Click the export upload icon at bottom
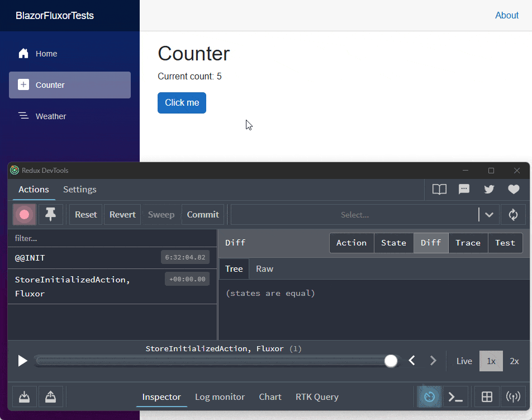This screenshot has width=532, height=420. coord(50,397)
